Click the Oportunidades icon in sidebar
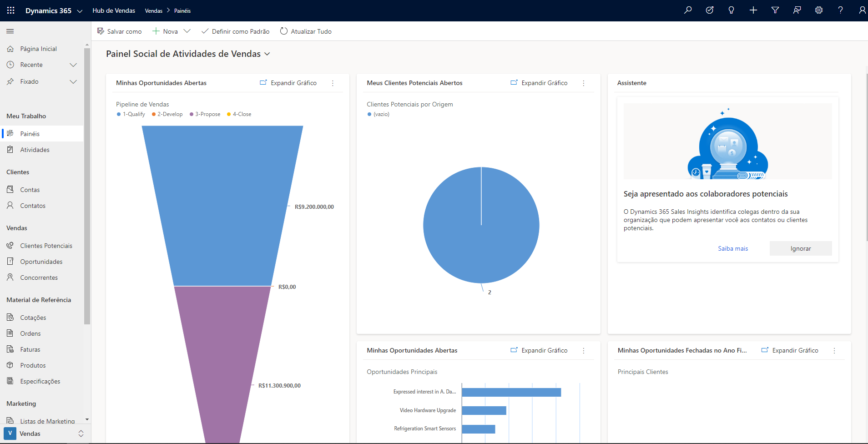The height and width of the screenshot is (444, 868). (10, 261)
